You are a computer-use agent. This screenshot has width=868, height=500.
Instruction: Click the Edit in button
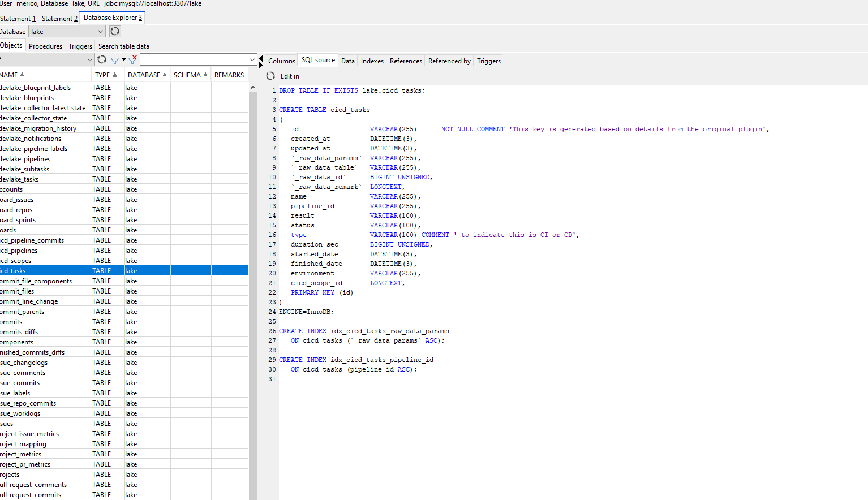point(290,76)
